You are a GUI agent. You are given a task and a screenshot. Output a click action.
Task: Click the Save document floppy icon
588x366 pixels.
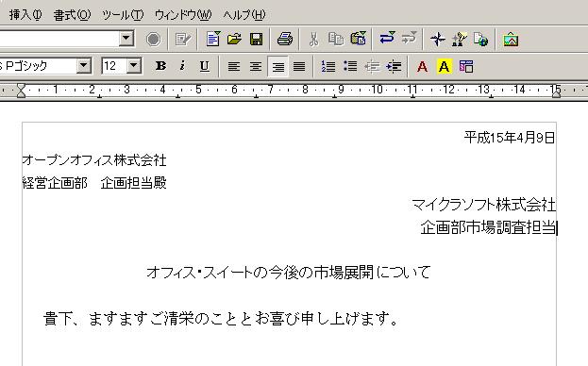coord(256,39)
